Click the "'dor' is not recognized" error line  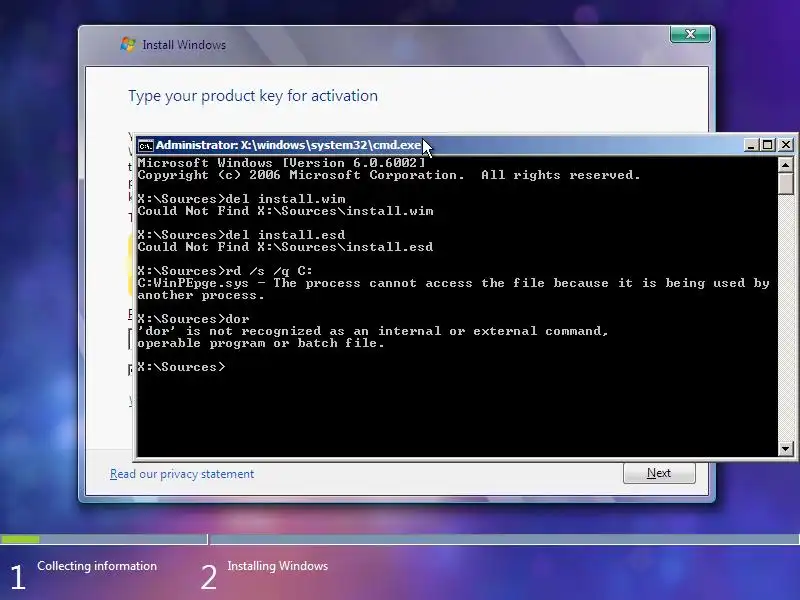click(373, 331)
